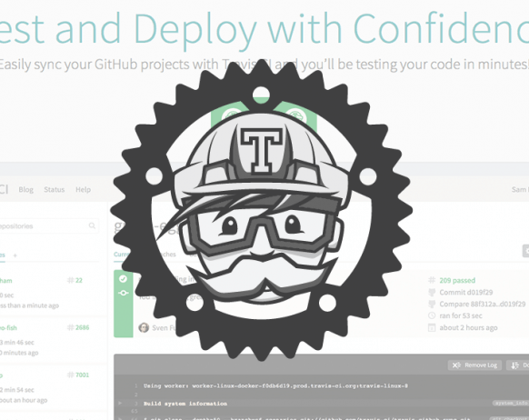The image size is (529, 420).
Task: Click the hash icon beside '209 passed'
Action: pos(432,280)
